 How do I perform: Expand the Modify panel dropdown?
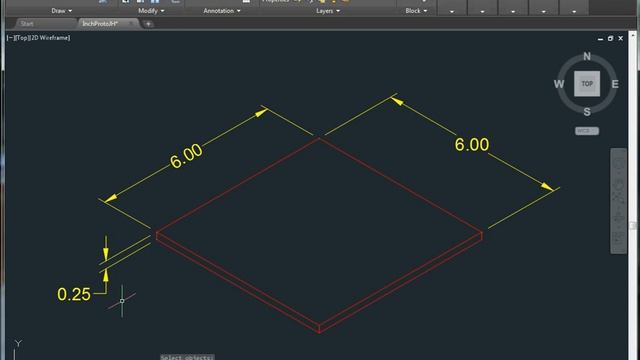(x=151, y=11)
